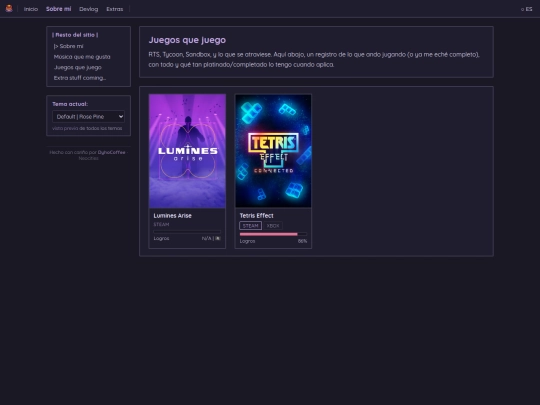Select the STEAM platform toggle on Tetris Effect
Image resolution: width=540 pixels, height=405 pixels.
pos(250,226)
